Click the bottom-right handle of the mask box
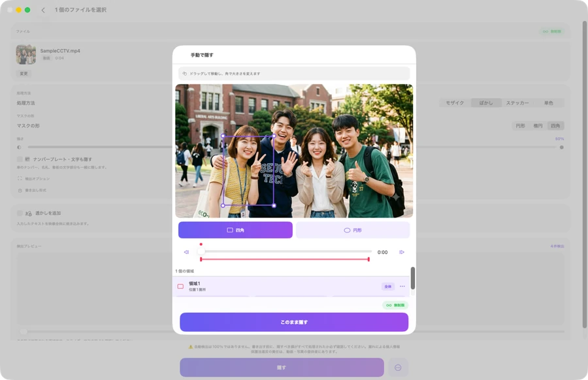Screen dimensions: 588x380 tap(274, 206)
